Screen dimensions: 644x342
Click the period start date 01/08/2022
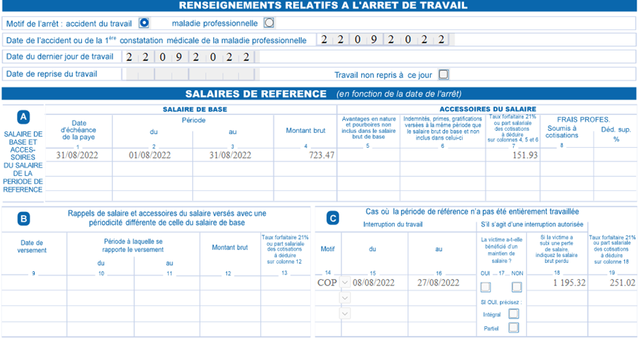point(149,155)
